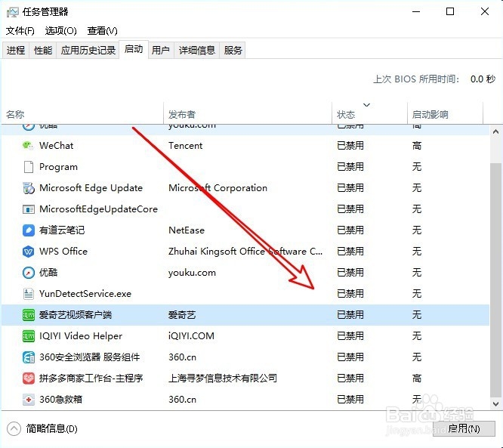Sort by the 状态 column header

click(x=369, y=114)
